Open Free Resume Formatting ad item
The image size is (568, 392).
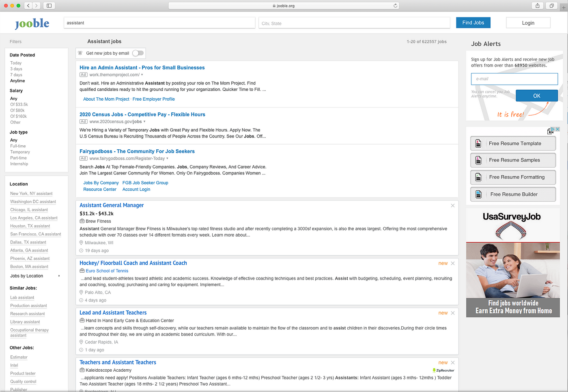tap(513, 177)
